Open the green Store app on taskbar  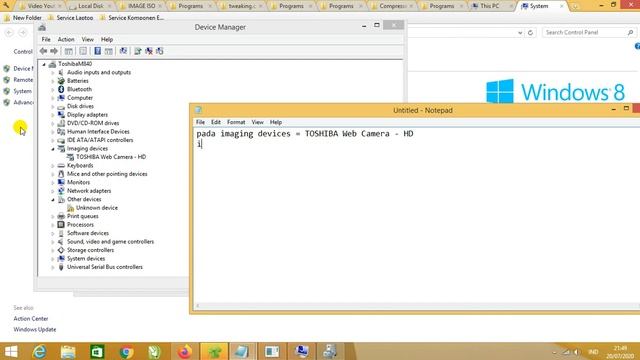click(97, 351)
